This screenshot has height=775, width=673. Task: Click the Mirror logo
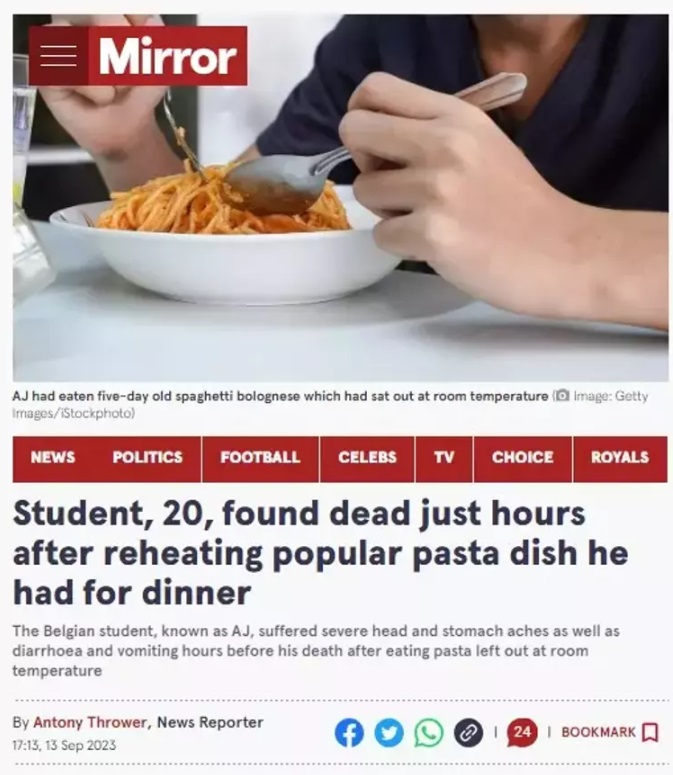coord(168,55)
